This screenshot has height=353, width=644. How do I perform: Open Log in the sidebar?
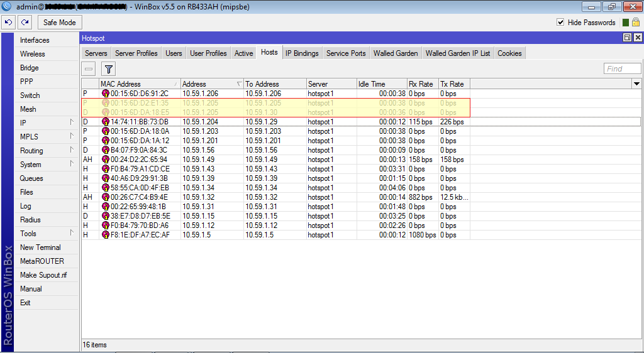point(46,206)
